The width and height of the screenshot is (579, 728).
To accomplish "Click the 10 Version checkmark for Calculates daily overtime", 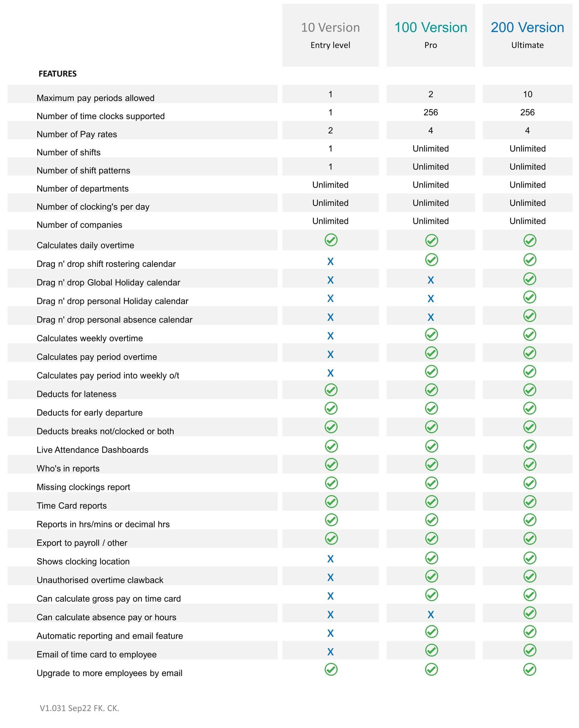I will click(x=331, y=240).
